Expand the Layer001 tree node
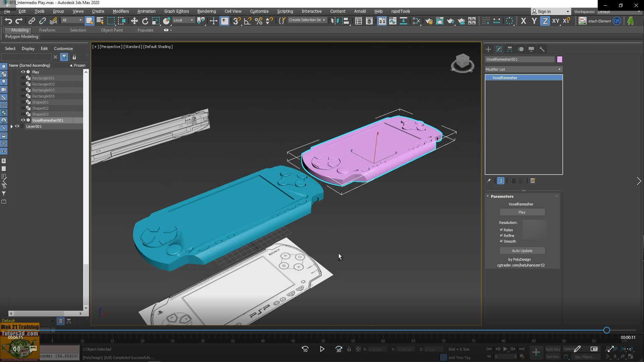Screen dimensions: 644x362 (12, 126)
